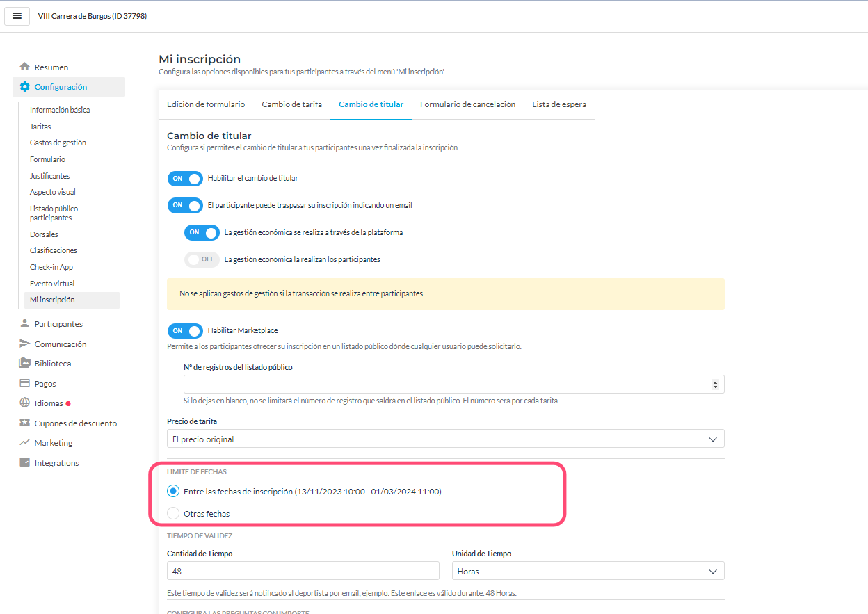The image size is (868, 614).
Task: Click the Comunicación paper plane icon
Action: [x=25, y=344]
